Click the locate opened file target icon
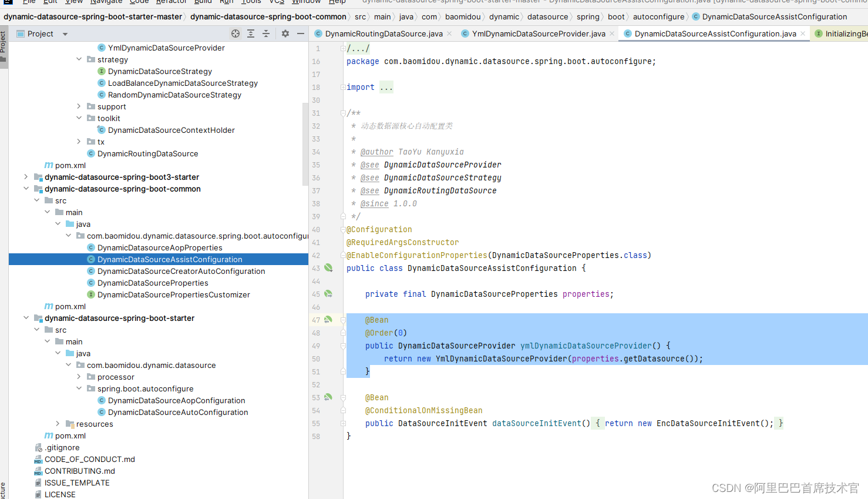Viewport: 868px width, 499px height. pyautogui.click(x=235, y=34)
